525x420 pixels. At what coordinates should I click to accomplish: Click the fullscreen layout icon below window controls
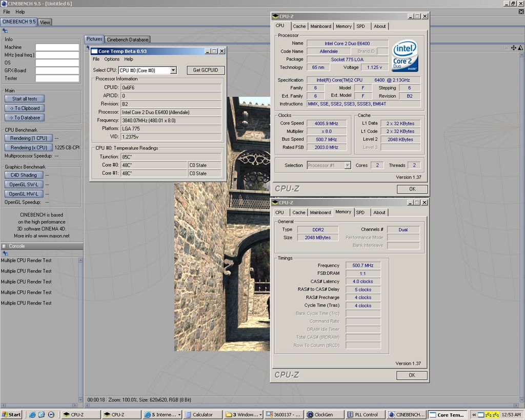tap(521, 11)
